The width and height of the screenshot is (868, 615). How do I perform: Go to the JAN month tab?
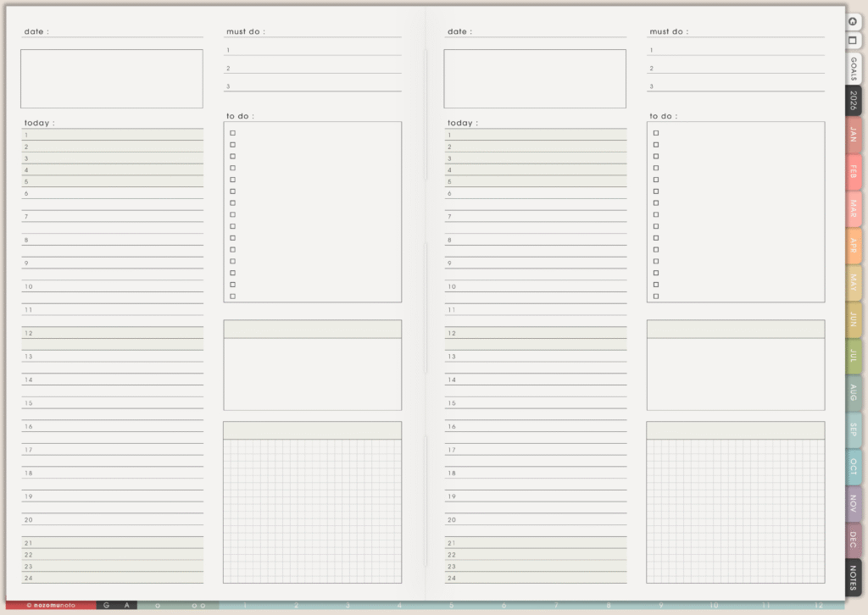tap(853, 135)
